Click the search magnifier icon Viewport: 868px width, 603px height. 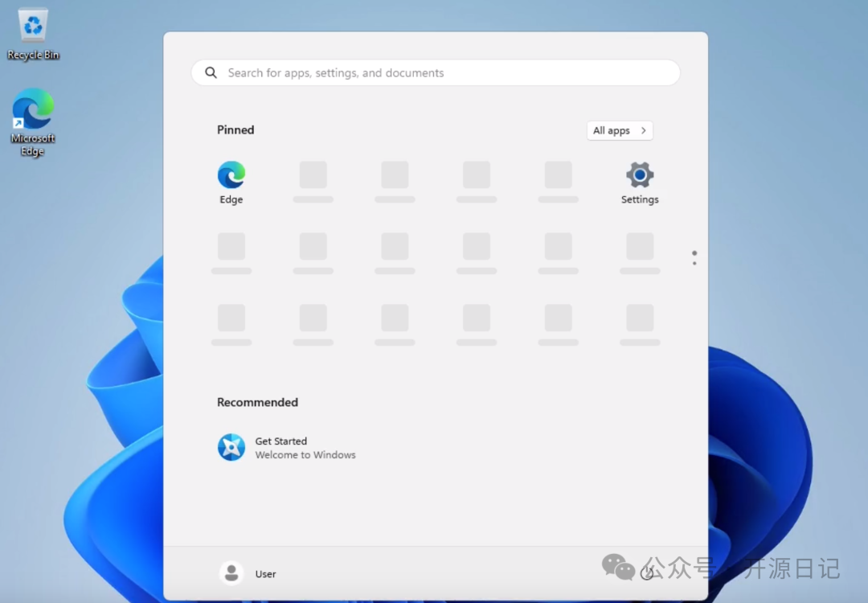pyautogui.click(x=211, y=72)
